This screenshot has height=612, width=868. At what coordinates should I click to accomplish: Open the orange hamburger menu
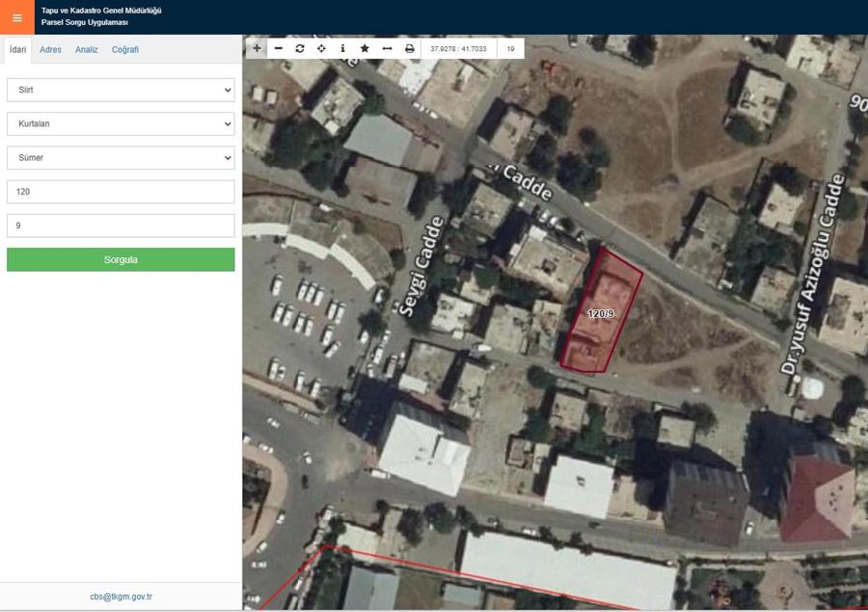[17, 17]
